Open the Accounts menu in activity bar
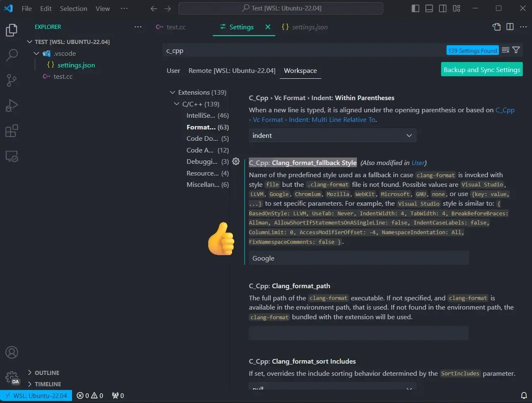532x403 pixels. click(12, 352)
